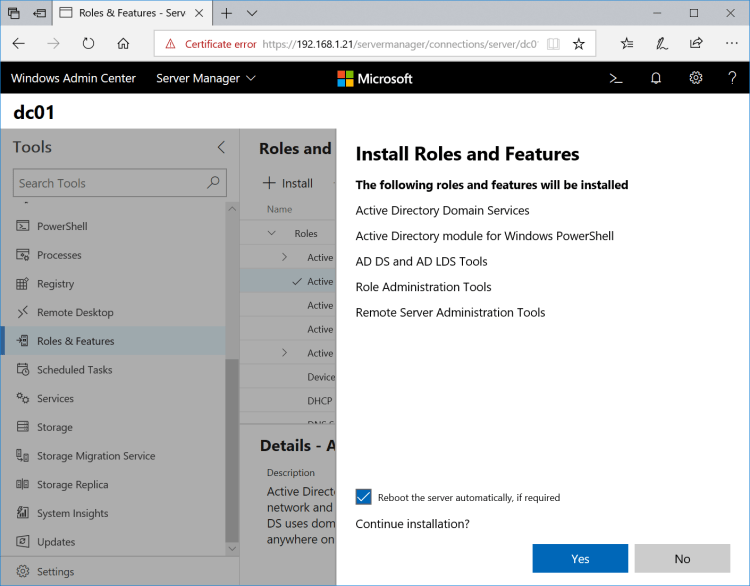Viewport: 750px width, 586px height.
Task: Open the browser tab list dropdown
Action: click(x=252, y=13)
